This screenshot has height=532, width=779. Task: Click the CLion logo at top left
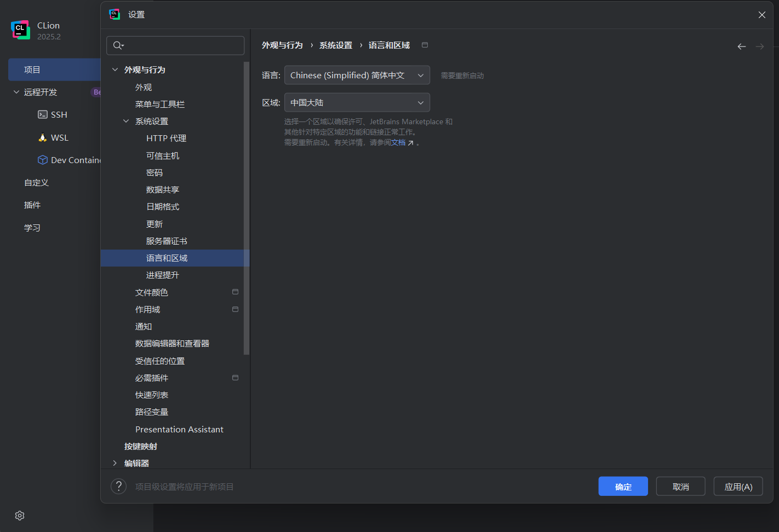pos(20,29)
